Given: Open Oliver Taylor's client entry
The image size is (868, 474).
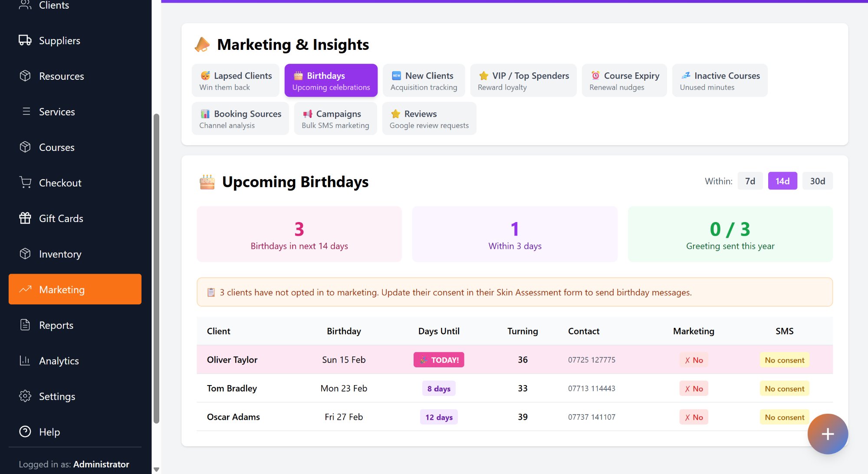Looking at the screenshot, I should (x=232, y=360).
